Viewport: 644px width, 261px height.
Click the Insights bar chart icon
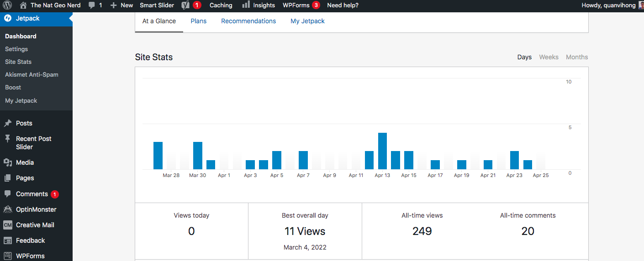pos(246,5)
